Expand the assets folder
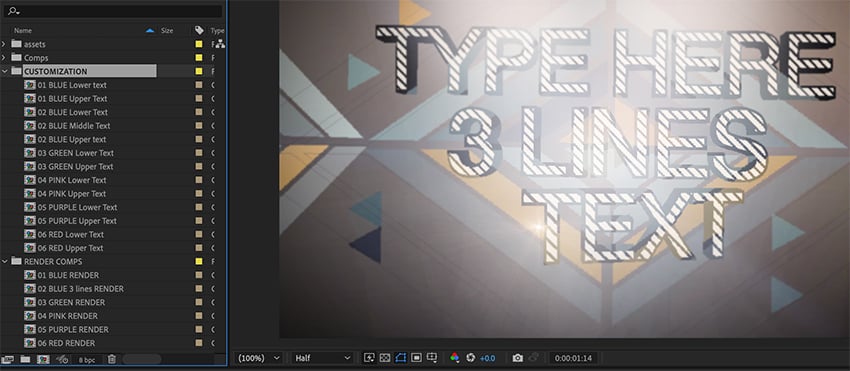The image size is (850, 371). point(4,44)
